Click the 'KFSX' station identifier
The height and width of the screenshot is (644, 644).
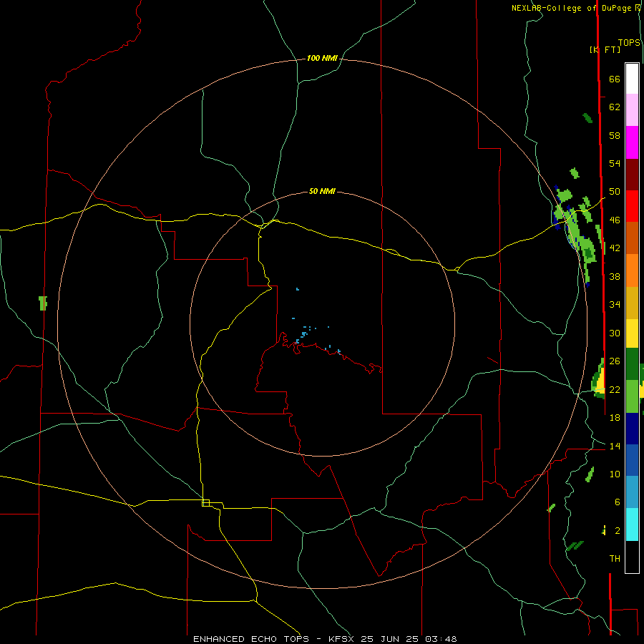tap(342, 639)
